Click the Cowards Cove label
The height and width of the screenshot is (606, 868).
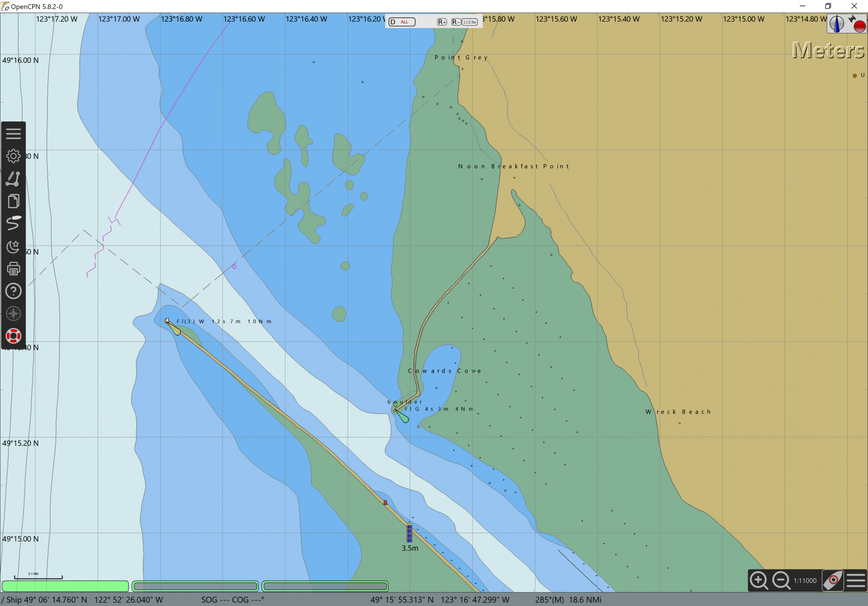coord(444,371)
